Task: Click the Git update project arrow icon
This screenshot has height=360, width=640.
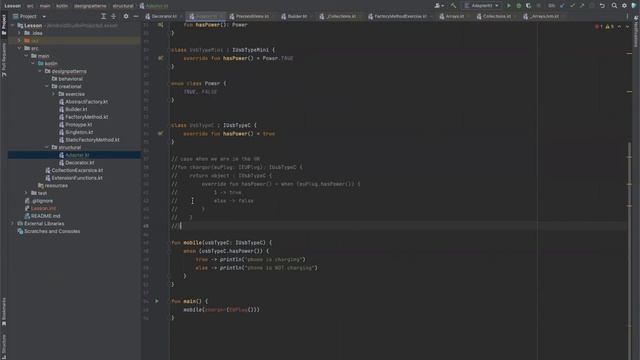Action: pos(562,6)
